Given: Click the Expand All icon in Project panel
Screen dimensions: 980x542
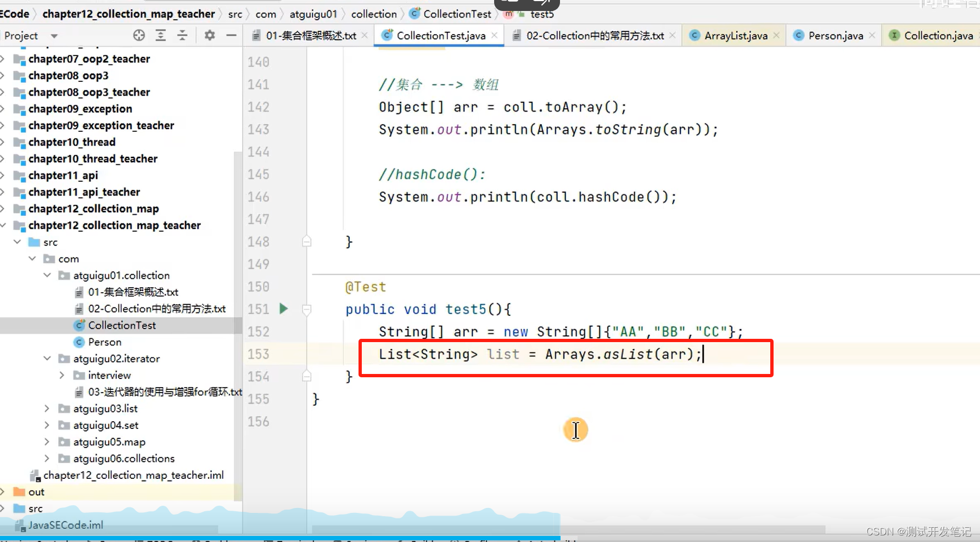Looking at the screenshot, I should [x=160, y=36].
